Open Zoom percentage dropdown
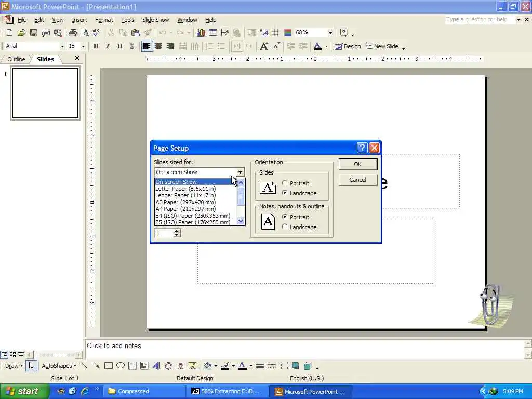 click(330, 33)
